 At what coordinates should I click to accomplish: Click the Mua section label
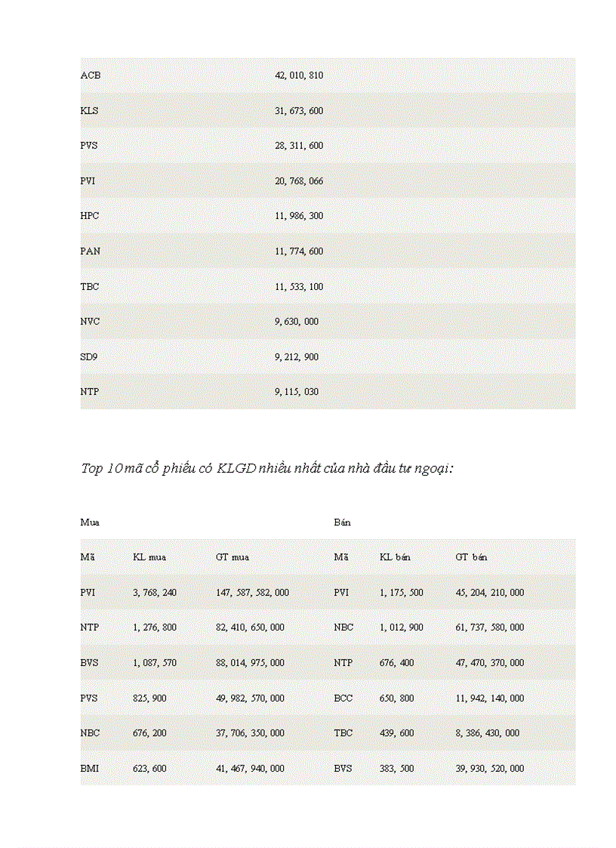[90, 522]
